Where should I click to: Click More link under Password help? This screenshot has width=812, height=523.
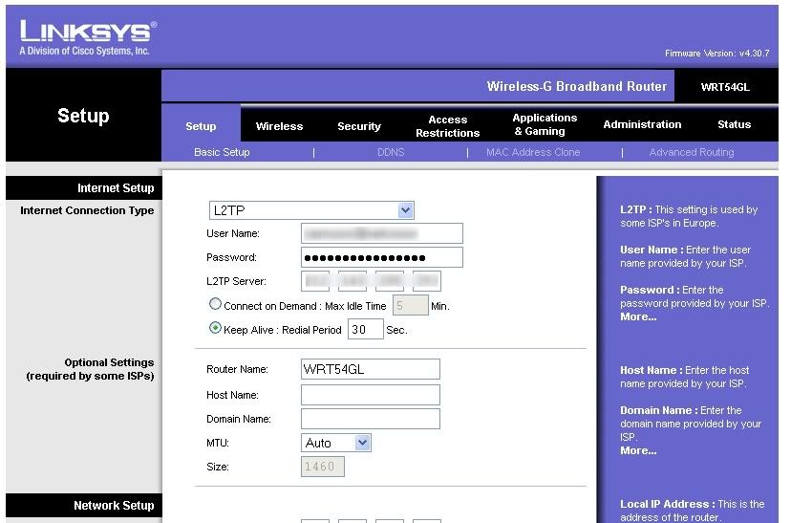(x=638, y=316)
